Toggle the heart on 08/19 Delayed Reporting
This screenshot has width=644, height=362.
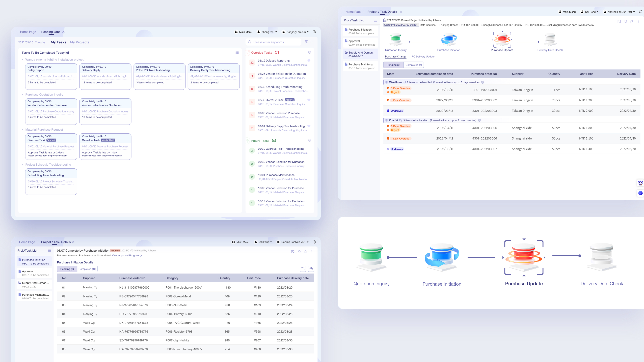tap(309, 61)
